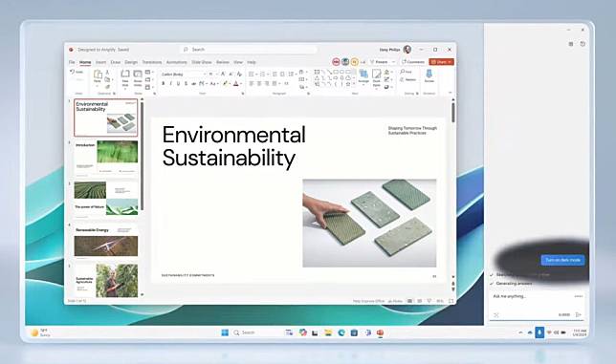This screenshot has width=616, height=364.
Task: Toggle Italic formatting
Action: 170,83
